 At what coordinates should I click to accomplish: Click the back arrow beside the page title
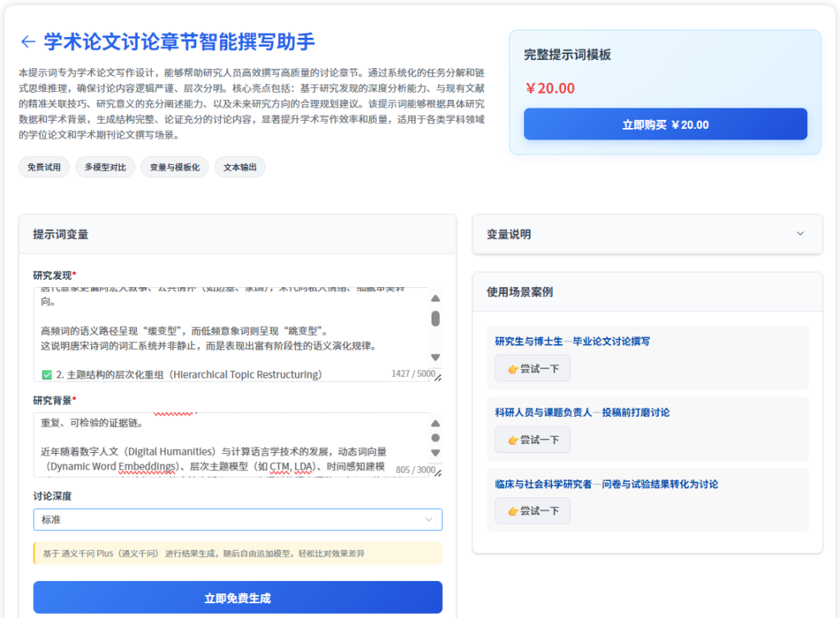coord(28,42)
